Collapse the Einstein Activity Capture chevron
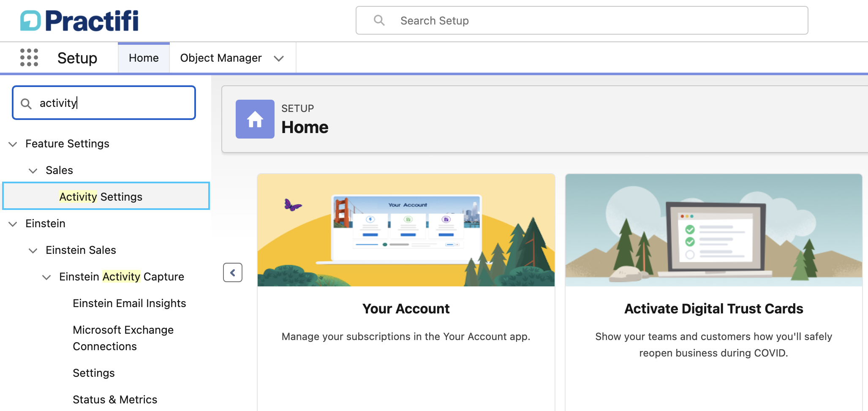 (x=46, y=277)
